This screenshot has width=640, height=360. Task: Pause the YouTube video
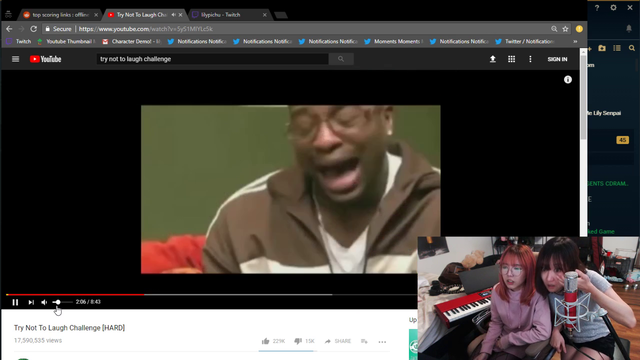tap(15, 302)
